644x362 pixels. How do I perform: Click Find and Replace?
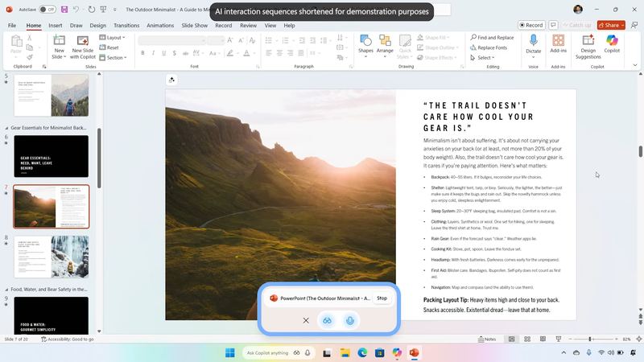pyautogui.click(x=492, y=37)
